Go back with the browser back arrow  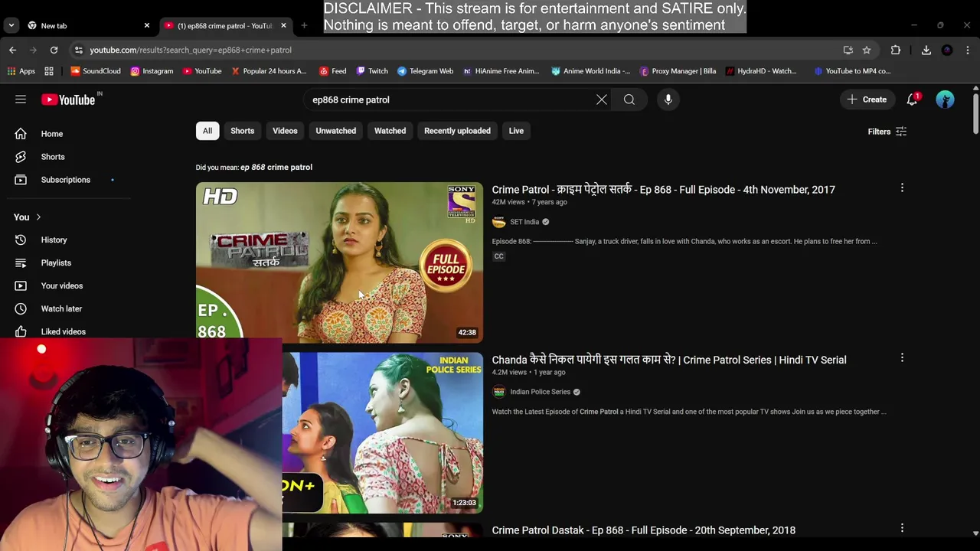click(12, 50)
